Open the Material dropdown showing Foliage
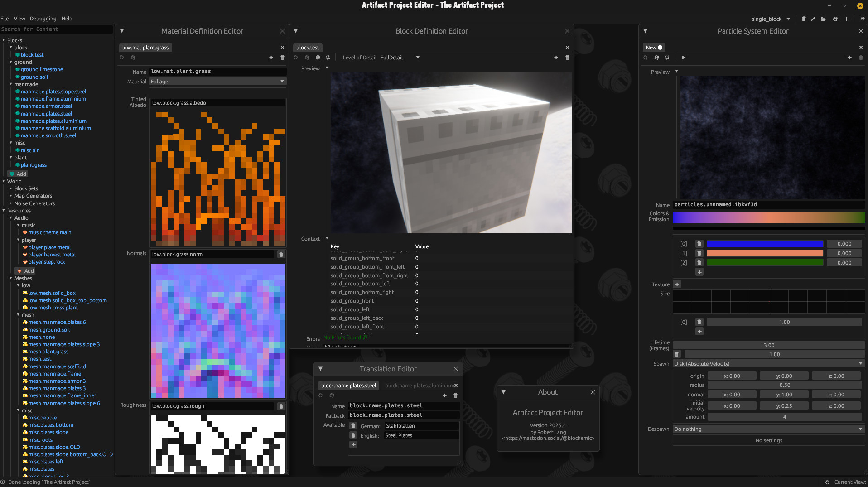This screenshot has width=868, height=487. pos(217,82)
